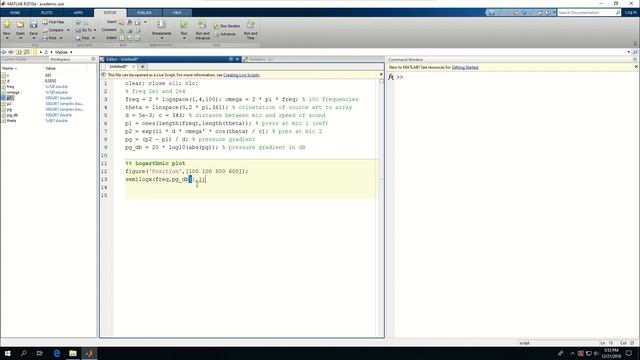640x360 pixels.
Task: Click the second Comment icon to uncomment lines
Action: [x=130, y=30]
